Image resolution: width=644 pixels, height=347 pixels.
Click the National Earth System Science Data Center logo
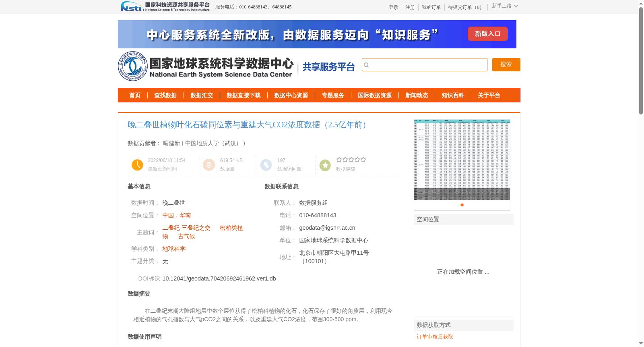pyautogui.click(x=206, y=66)
